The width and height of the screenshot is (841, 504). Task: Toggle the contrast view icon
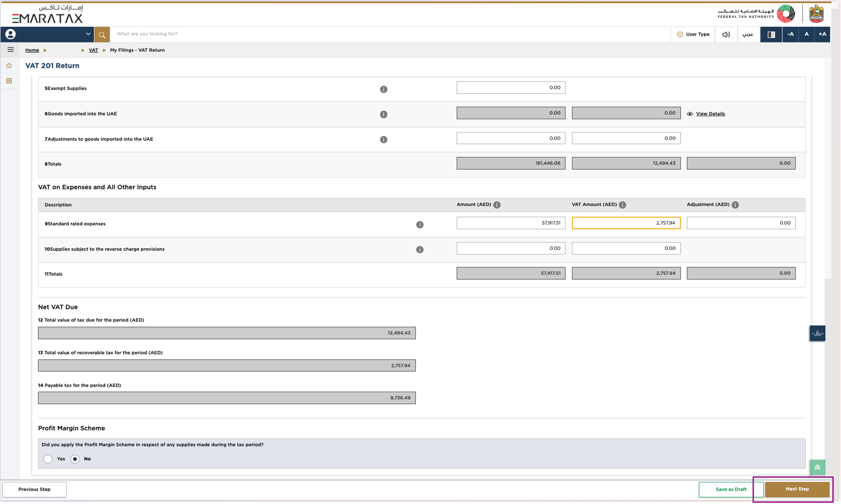point(771,35)
